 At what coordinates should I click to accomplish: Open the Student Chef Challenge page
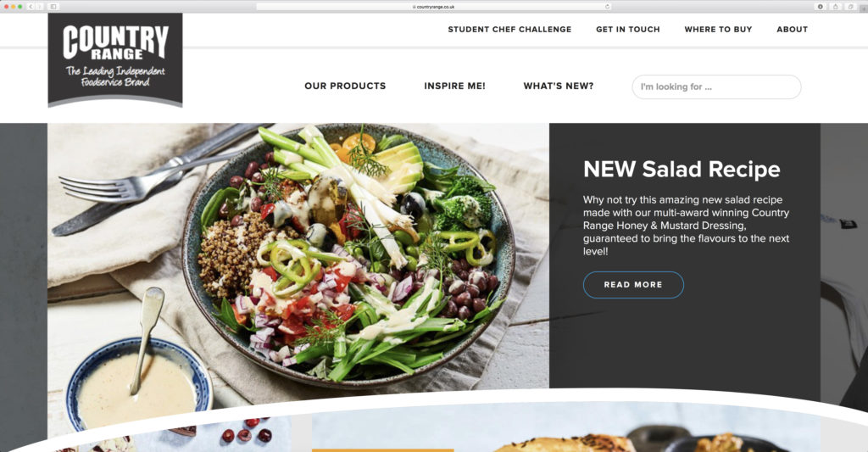[509, 30]
